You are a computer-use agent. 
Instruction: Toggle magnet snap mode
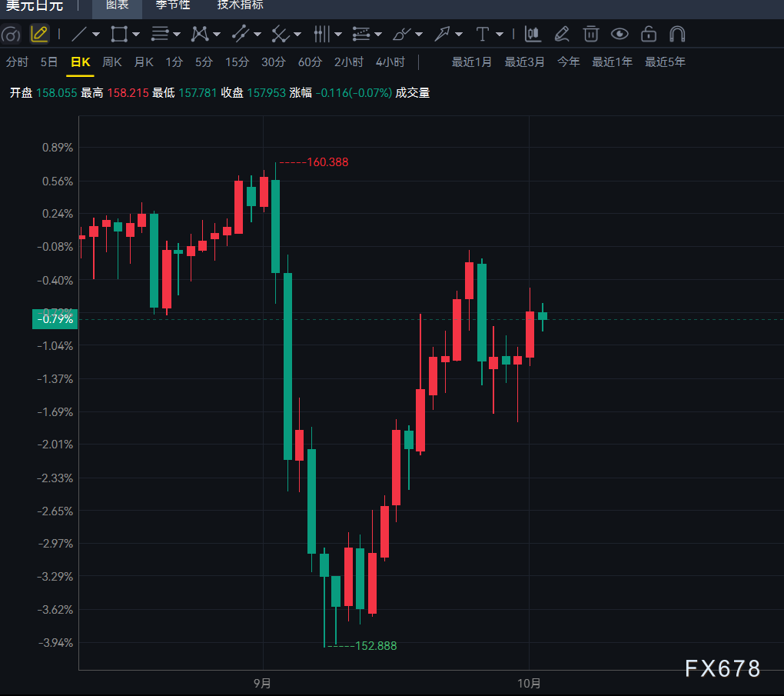pos(677,34)
